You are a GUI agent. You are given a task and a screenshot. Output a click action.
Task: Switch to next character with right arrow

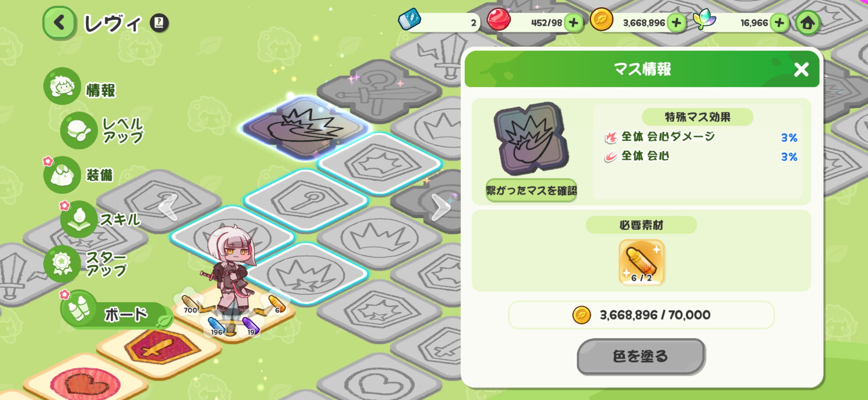click(x=441, y=208)
